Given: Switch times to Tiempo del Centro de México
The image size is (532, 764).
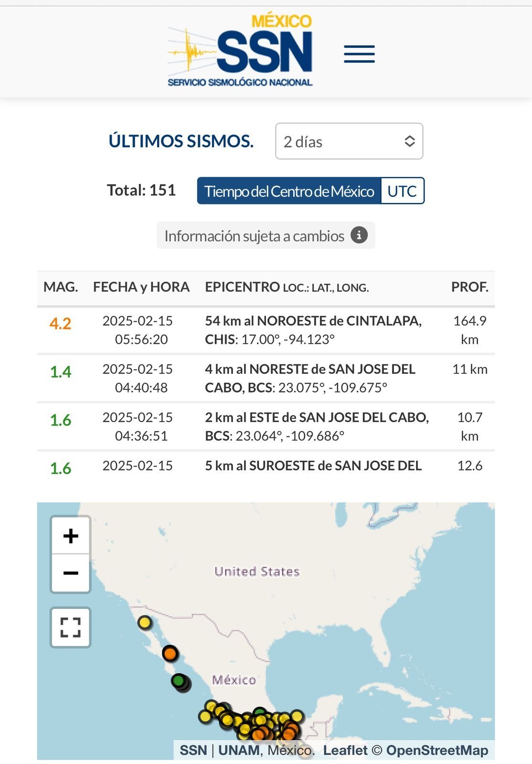Looking at the screenshot, I should pyautogui.click(x=289, y=191).
